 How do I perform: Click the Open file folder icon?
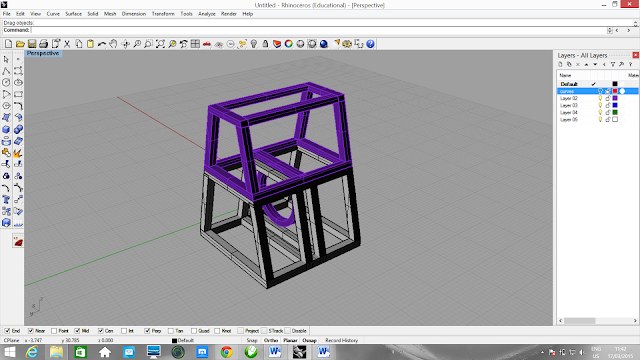[20, 44]
